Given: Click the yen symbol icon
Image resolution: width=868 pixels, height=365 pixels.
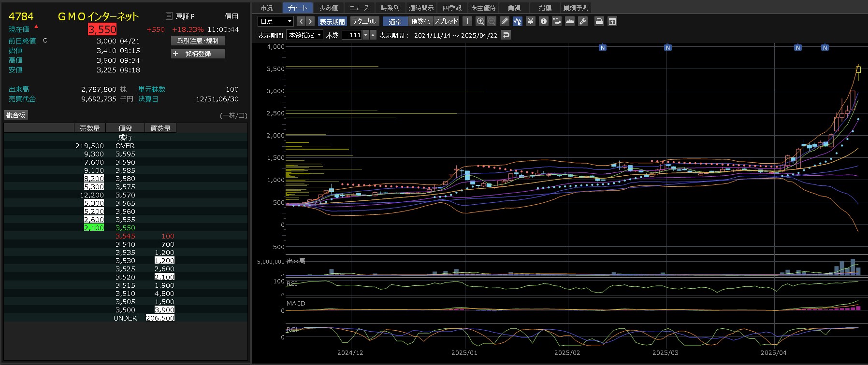Looking at the screenshot, I should pos(531,21).
